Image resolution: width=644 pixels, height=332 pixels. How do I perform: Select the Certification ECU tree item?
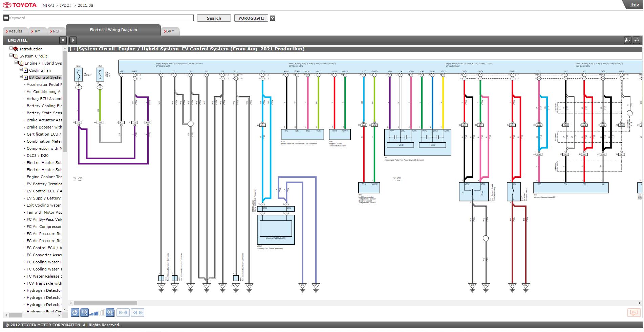click(x=44, y=134)
